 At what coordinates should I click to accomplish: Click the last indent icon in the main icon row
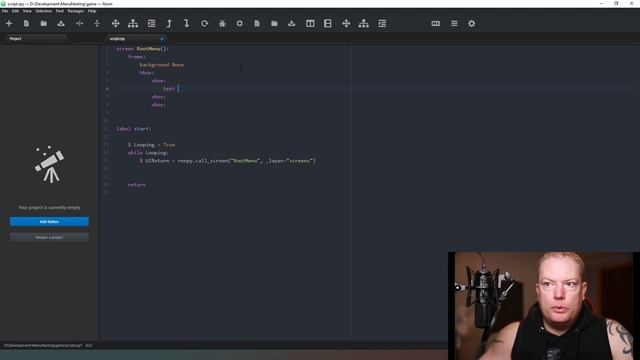[382, 24]
